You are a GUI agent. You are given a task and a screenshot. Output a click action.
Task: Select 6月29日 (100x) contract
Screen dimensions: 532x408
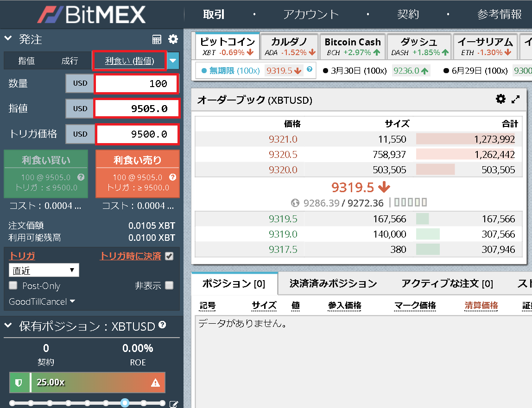point(475,70)
